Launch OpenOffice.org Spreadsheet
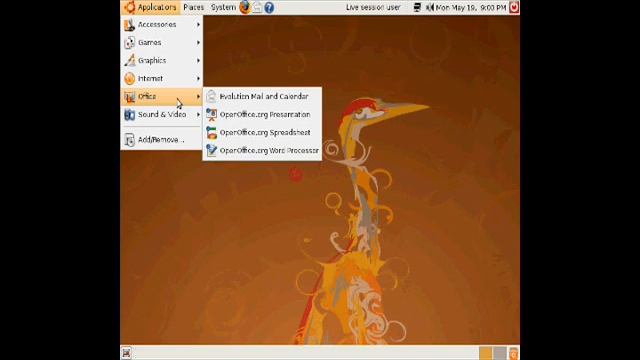The height and width of the screenshot is (360, 640). 262,132
